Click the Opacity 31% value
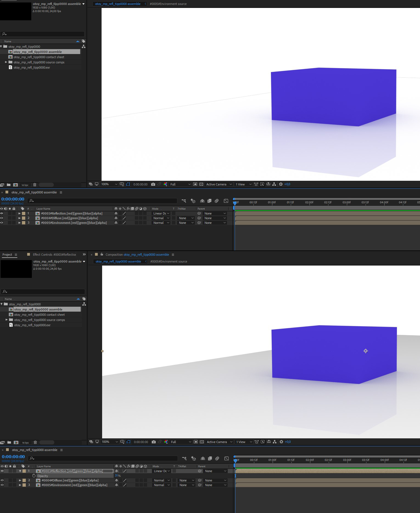The image size is (420, 513). point(118,476)
